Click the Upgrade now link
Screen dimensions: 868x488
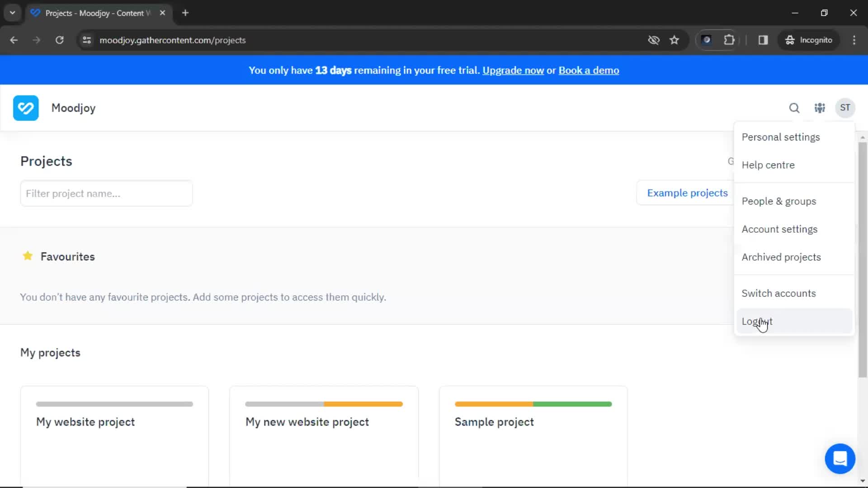tap(513, 70)
